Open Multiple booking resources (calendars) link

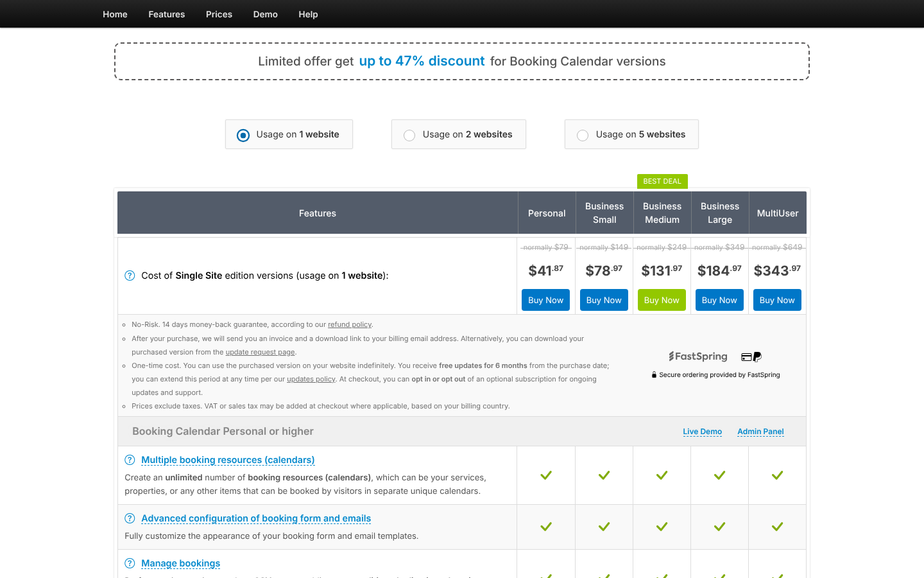[x=228, y=460]
